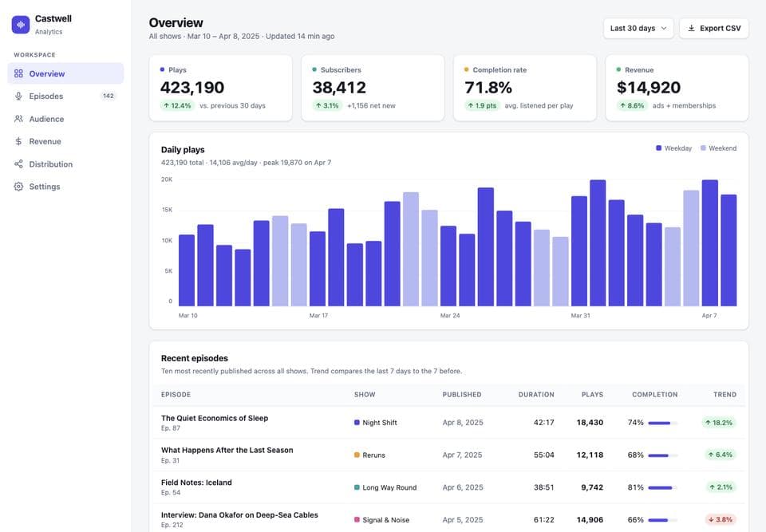Image resolution: width=766 pixels, height=532 pixels.
Task: Open episode The Quiet Economics of Sleep
Action: click(x=215, y=418)
